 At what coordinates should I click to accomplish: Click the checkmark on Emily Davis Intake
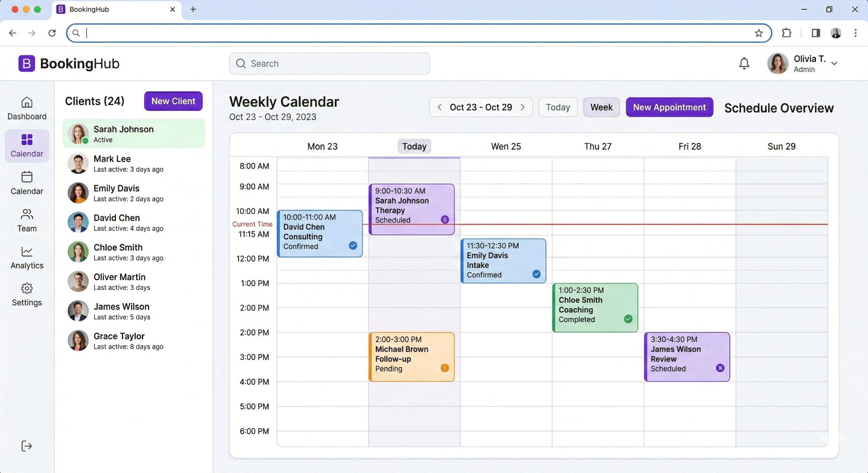[x=536, y=274]
